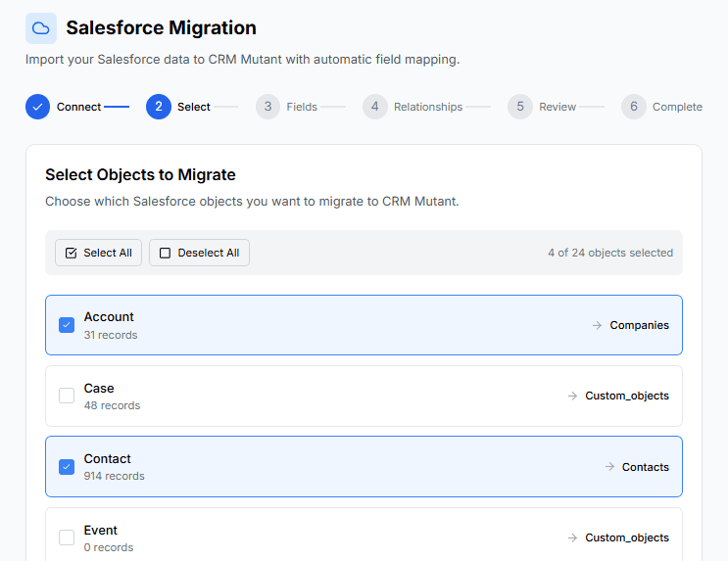Click '4 of 24 objects selected' counter
The height and width of the screenshot is (561, 728).
(x=610, y=253)
